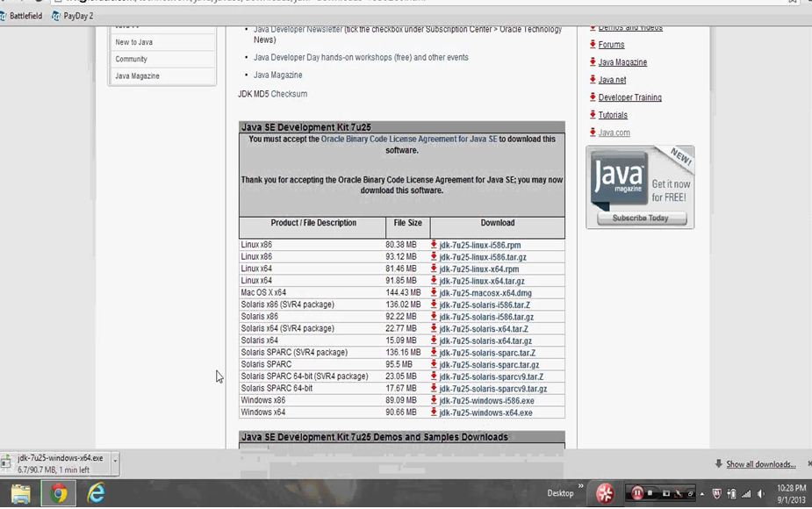Viewport: 812px width, 509px height.
Task: Download jdk-7u25-linux-x64.rpm
Action: point(479,269)
